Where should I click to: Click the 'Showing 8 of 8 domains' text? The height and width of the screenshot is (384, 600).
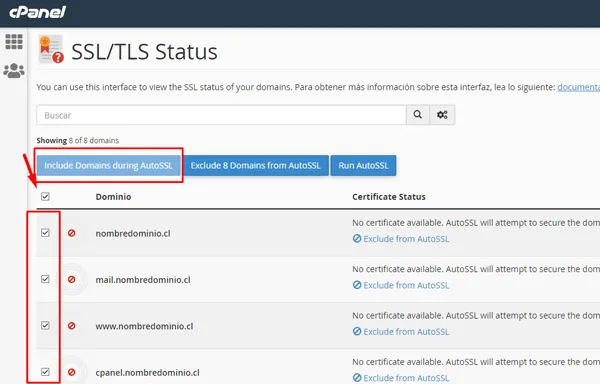78,140
